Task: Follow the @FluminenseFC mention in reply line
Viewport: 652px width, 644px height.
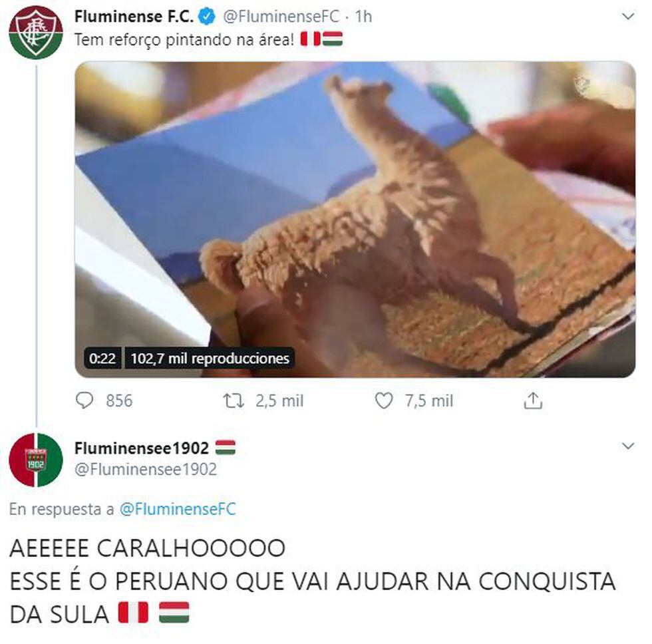Action: [178, 510]
